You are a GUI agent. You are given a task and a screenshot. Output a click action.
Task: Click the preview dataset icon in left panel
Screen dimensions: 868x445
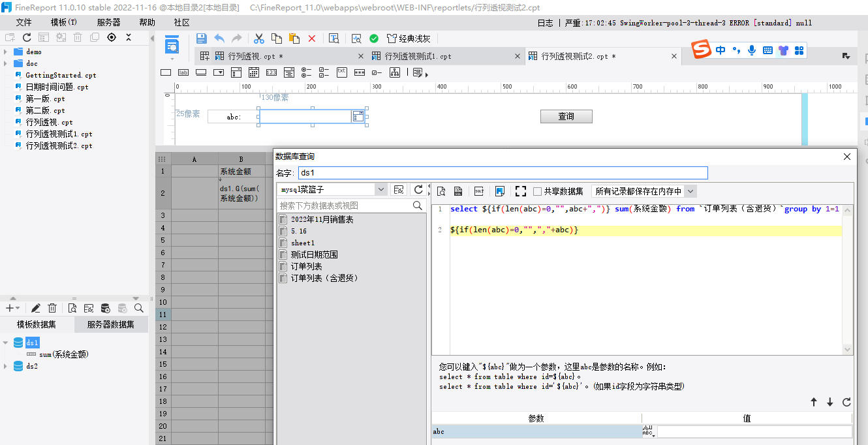(x=72, y=308)
